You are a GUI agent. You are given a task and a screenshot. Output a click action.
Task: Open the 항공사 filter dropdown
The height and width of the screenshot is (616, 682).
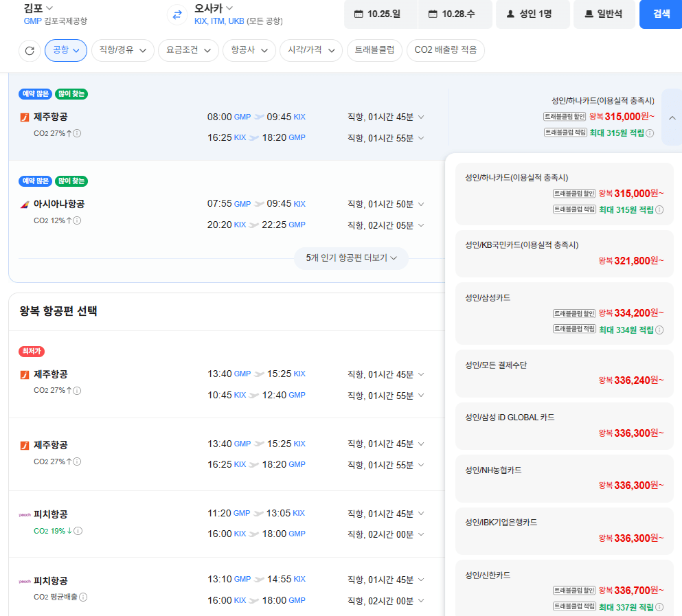pyautogui.click(x=249, y=50)
